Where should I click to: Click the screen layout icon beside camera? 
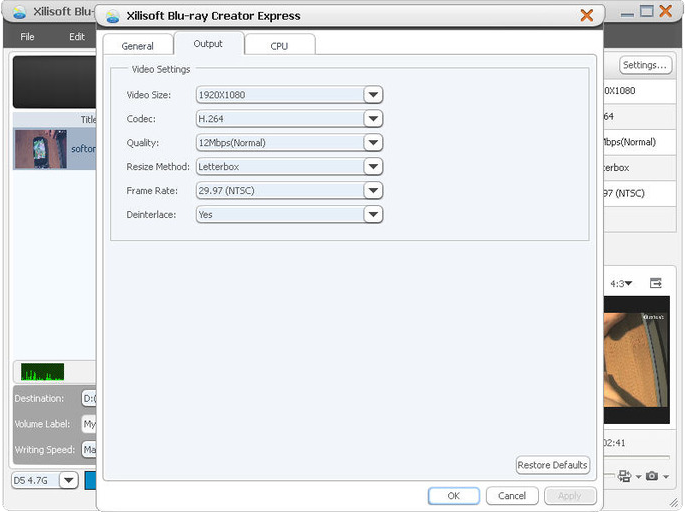(x=625, y=476)
